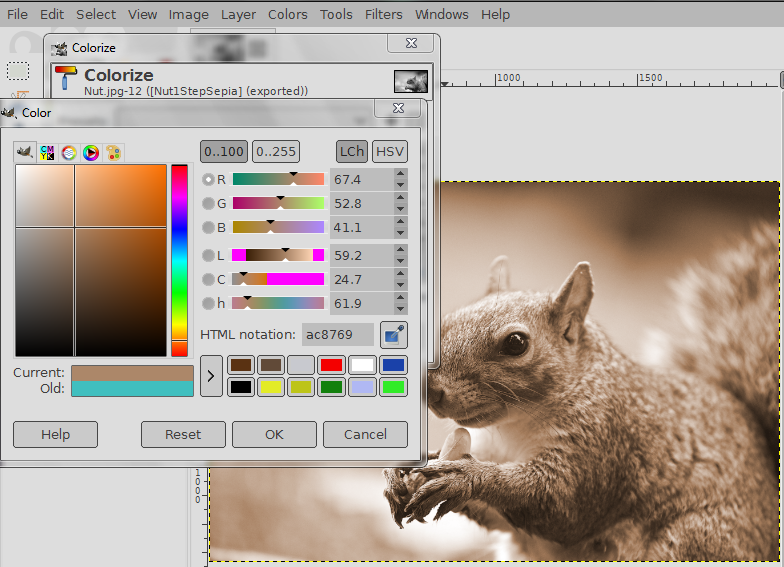The width and height of the screenshot is (784, 567).
Task: Toggle the 0..255 range mode
Action: point(276,152)
